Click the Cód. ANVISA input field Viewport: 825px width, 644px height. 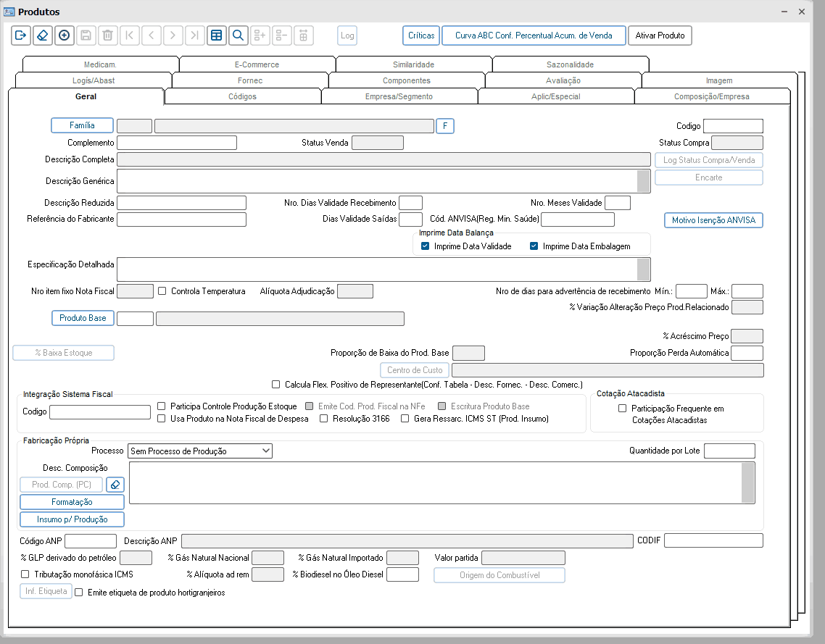click(x=578, y=219)
